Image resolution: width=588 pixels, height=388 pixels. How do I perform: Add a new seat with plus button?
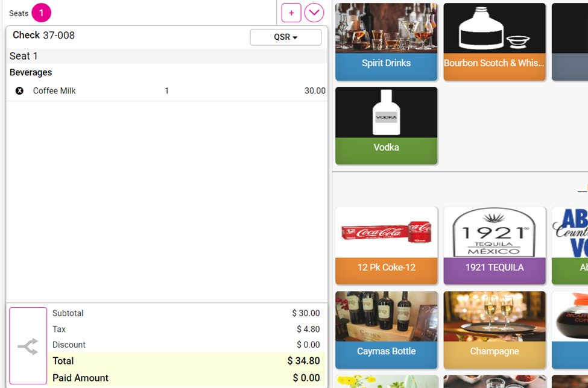coord(291,13)
